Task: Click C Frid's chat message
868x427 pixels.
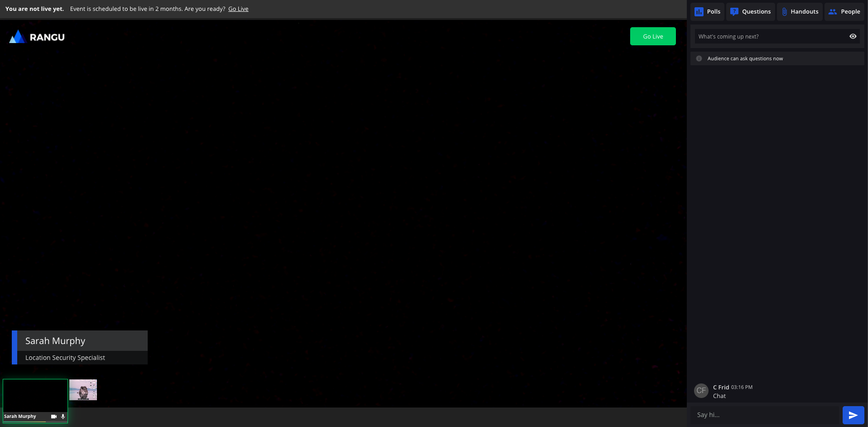Action: [719, 396]
